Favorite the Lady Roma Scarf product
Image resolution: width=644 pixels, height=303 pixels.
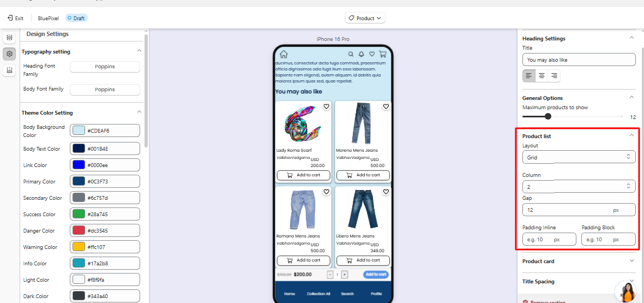(x=326, y=106)
